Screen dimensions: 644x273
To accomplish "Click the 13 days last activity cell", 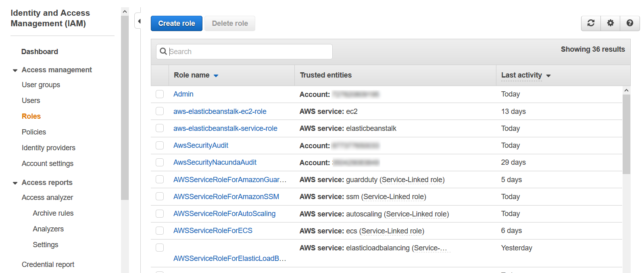I will tap(513, 111).
